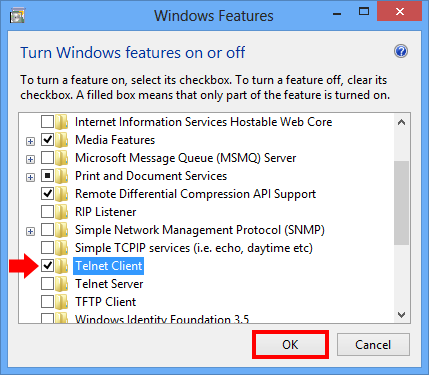Click the Windows Features title bar icon
429x375 pixels.
(17, 16)
